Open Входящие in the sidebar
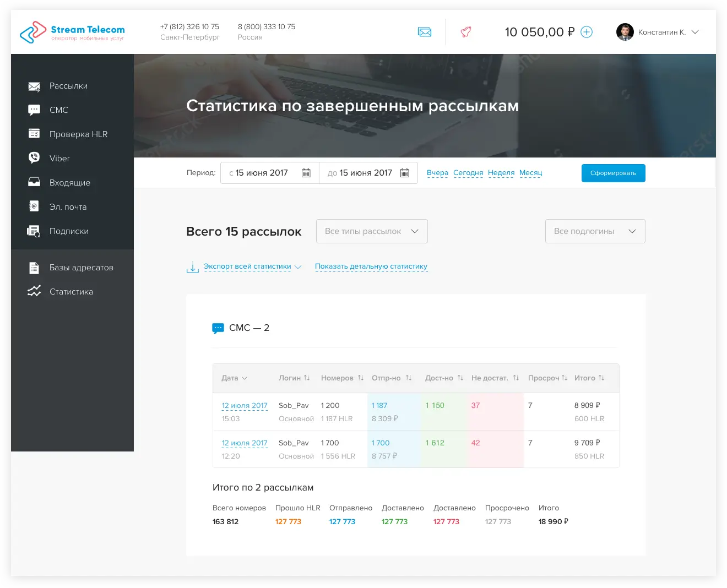The width and height of the screenshot is (727, 588). (x=70, y=183)
